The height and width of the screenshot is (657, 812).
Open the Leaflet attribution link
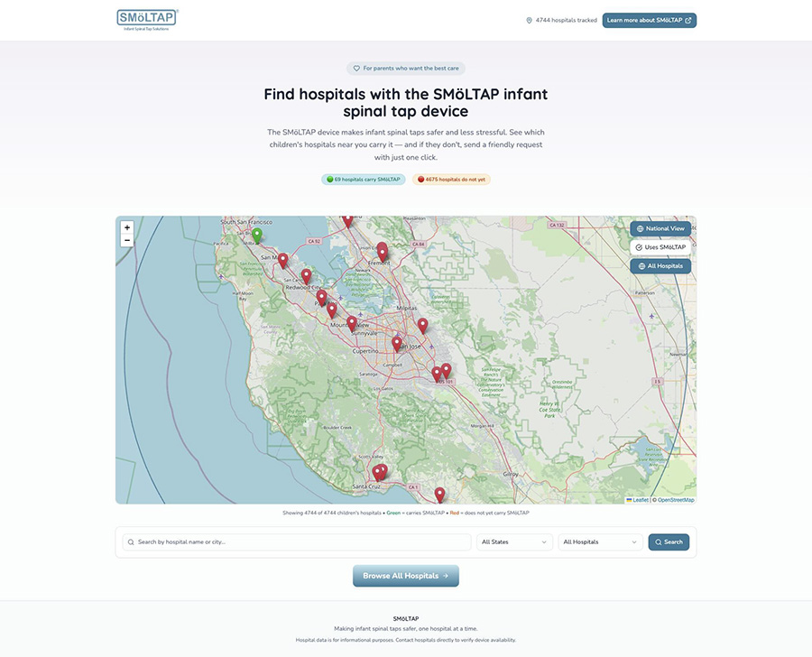point(639,500)
